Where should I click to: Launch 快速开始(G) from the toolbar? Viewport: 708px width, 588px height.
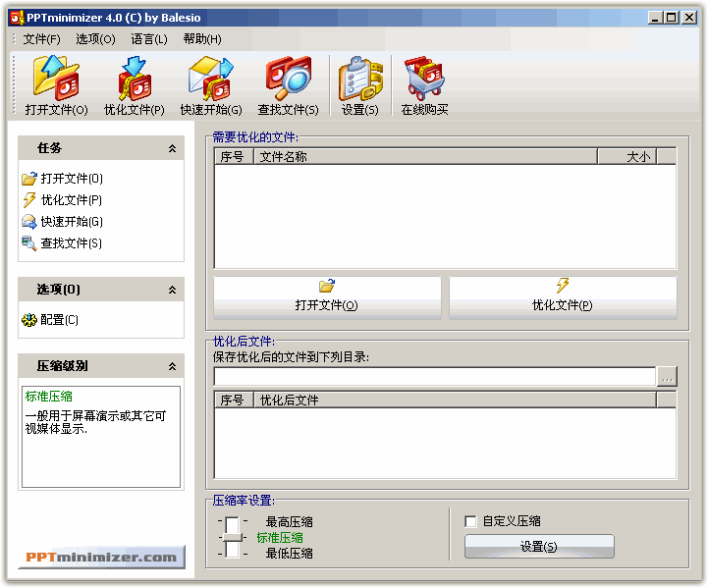[x=211, y=84]
